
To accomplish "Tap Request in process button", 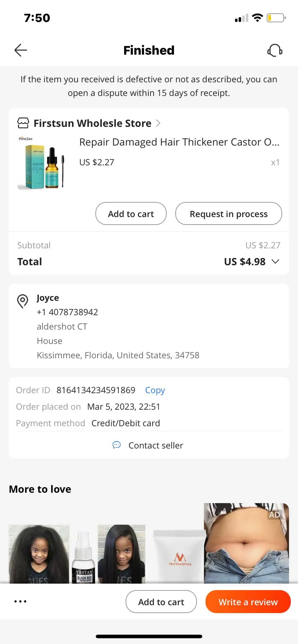I will coord(229,214).
